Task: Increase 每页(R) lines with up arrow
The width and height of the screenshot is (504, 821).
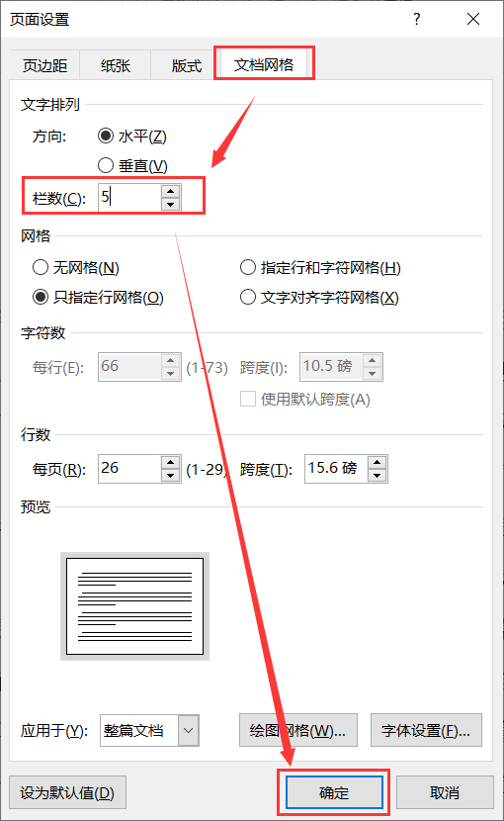Action: point(171,462)
